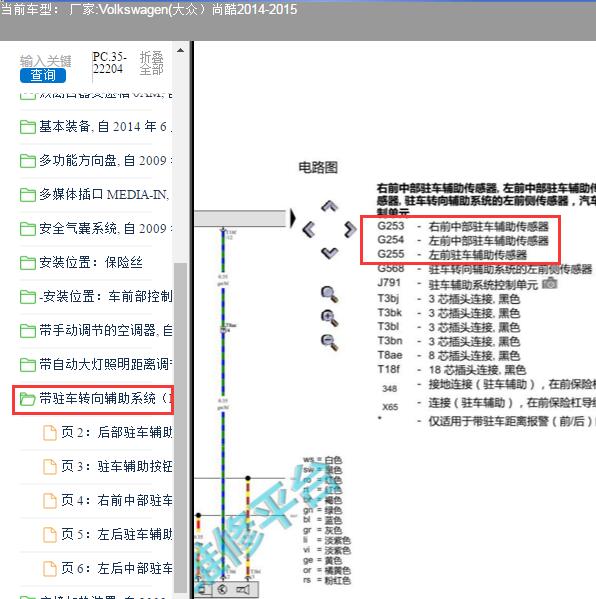
Task: Click the tree scrollbar up arrow
Action: pos(180,50)
